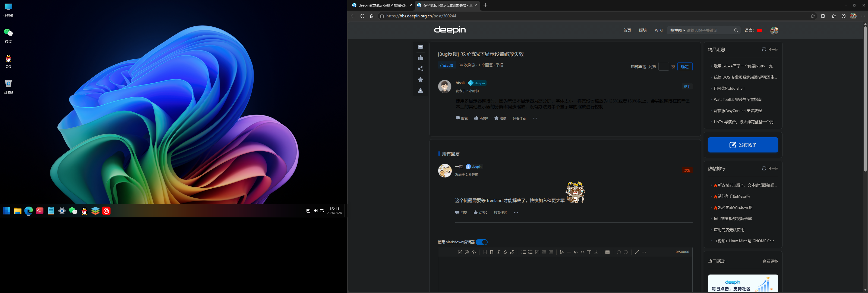Image resolution: width=868 pixels, height=293 pixels.
Task: Insert a code block with the </> icon
Action: point(576,252)
